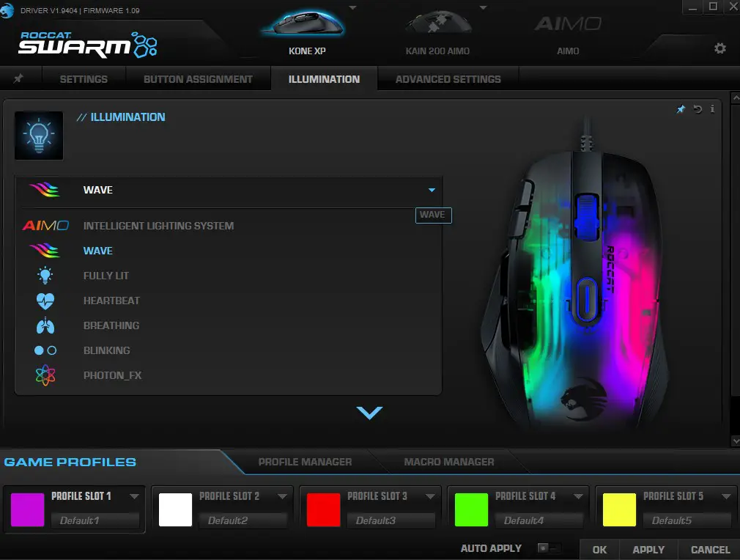Open dropdown arrow above Kain 200 AIMO
This screenshot has height=560, width=740.
(x=483, y=7)
